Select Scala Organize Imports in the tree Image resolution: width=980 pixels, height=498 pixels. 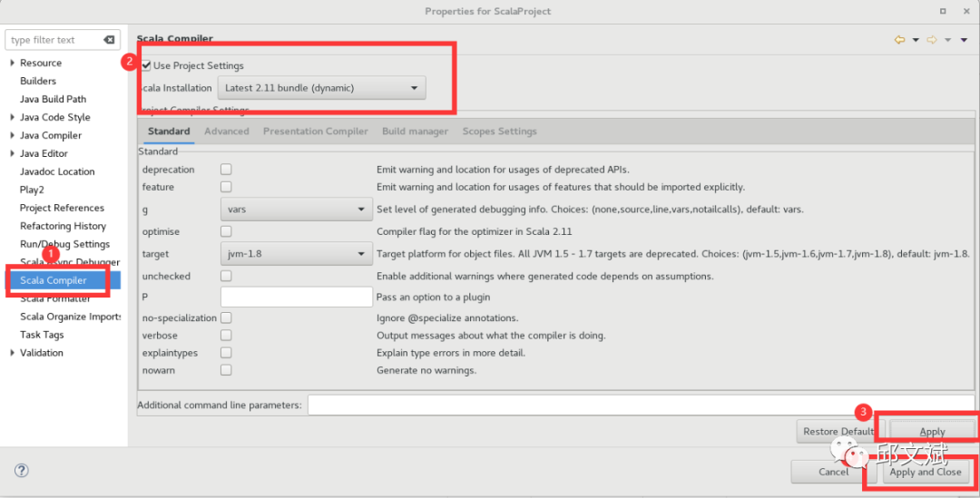point(70,317)
